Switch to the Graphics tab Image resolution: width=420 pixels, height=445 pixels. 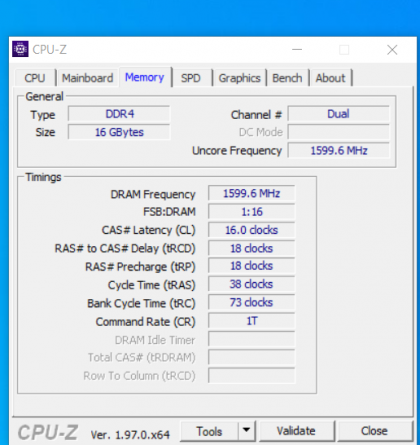pos(239,78)
